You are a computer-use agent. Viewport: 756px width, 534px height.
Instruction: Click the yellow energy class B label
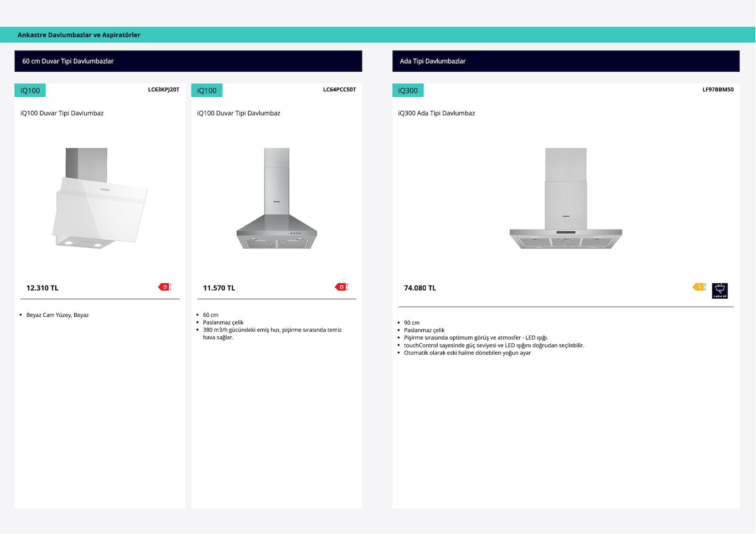pyautogui.click(x=699, y=287)
